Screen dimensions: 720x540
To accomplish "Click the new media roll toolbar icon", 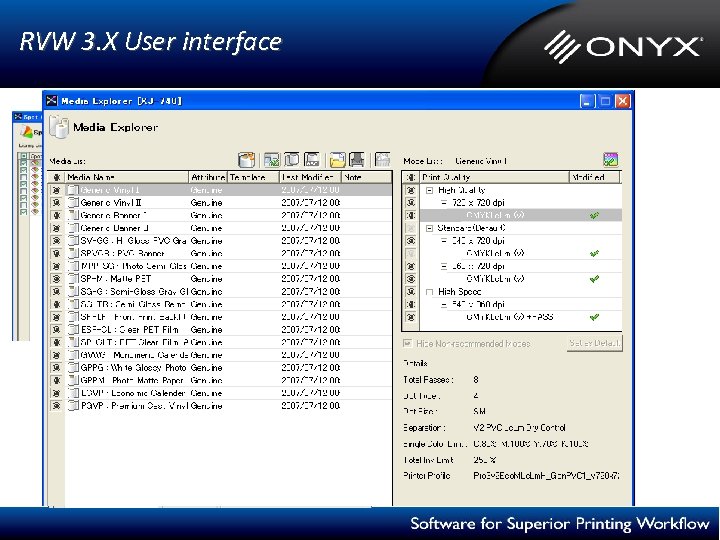I will point(247,160).
